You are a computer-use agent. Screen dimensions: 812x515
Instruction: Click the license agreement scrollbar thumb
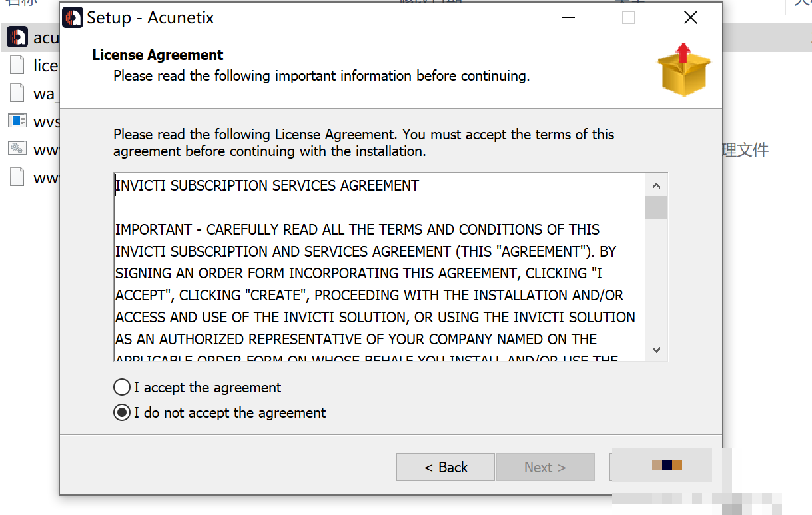coord(656,207)
